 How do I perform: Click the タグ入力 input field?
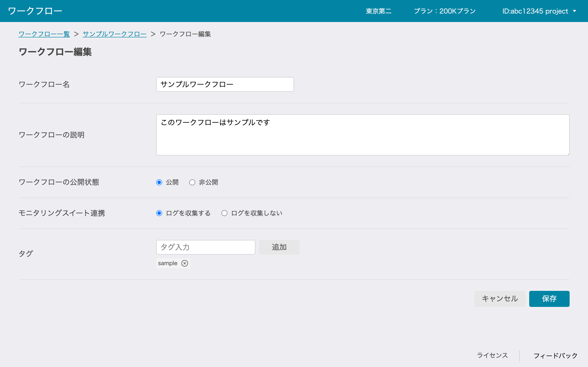point(206,247)
